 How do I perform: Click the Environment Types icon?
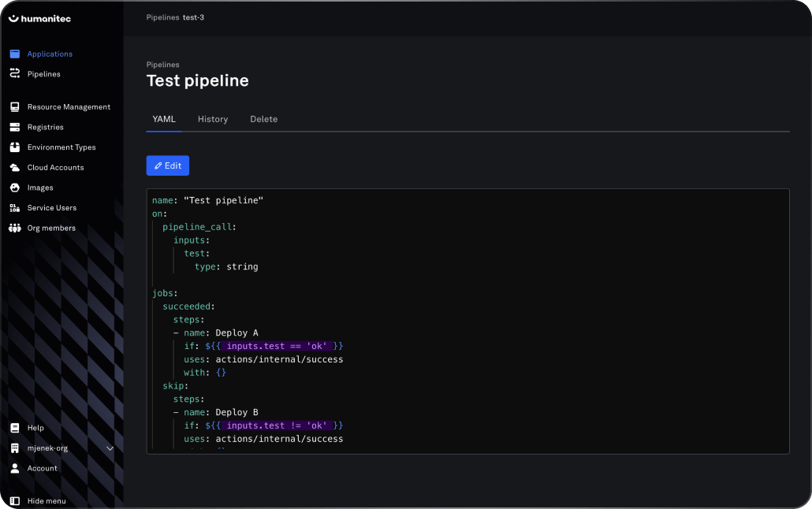pos(14,147)
